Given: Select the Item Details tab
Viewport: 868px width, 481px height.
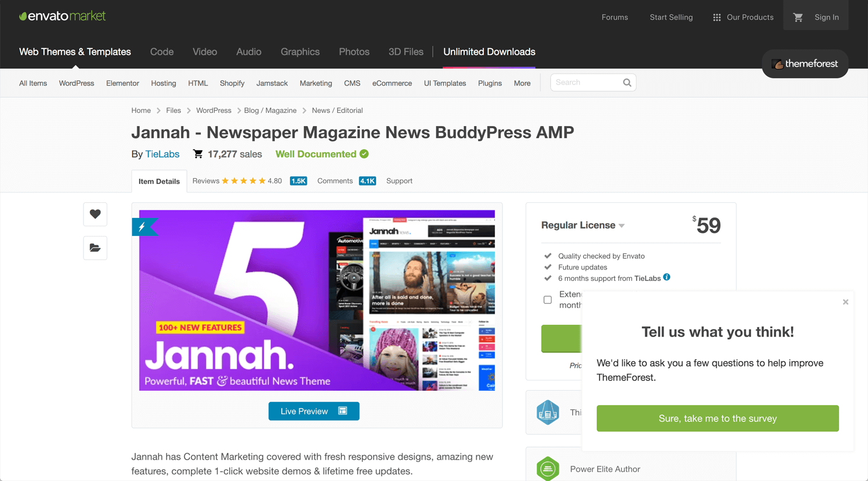Looking at the screenshot, I should (159, 181).
